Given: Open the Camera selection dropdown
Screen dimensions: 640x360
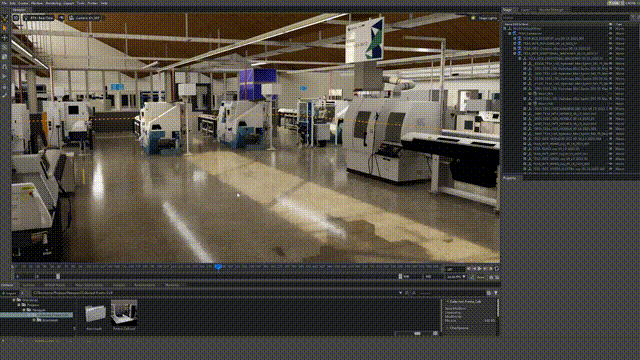Looking at the screenshot, I should 85,18.
